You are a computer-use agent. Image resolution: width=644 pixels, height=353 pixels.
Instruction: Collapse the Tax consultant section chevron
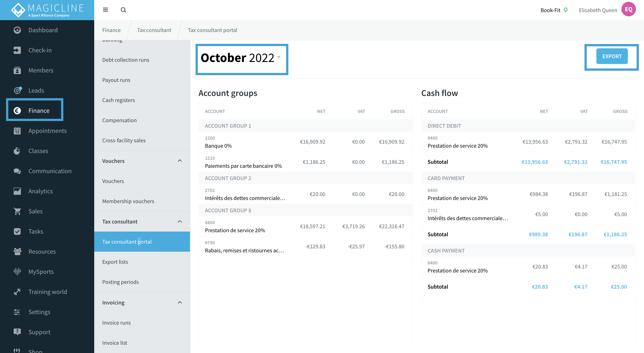tap(179, 221)
